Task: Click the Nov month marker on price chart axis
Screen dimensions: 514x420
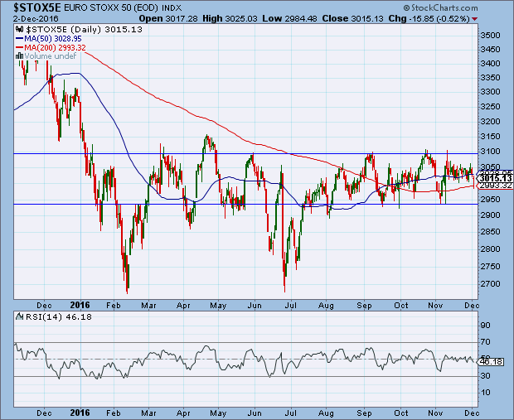Action: [x=435, y=306]
